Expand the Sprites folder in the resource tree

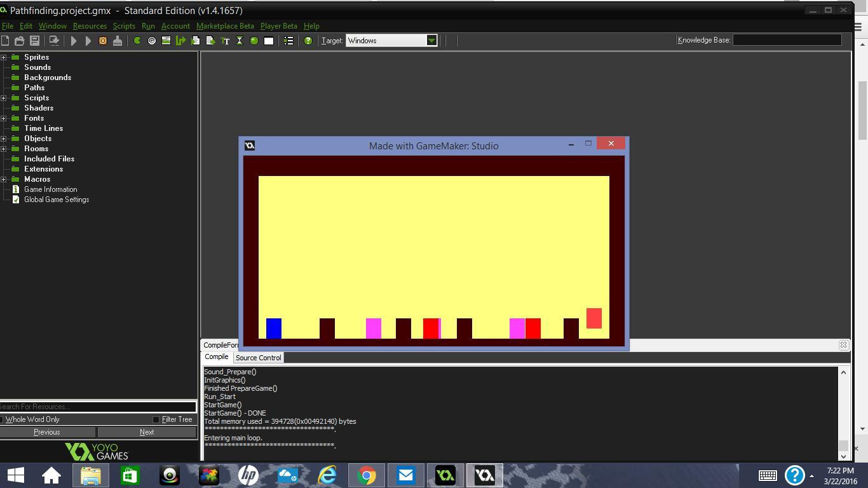coord(3,57)
